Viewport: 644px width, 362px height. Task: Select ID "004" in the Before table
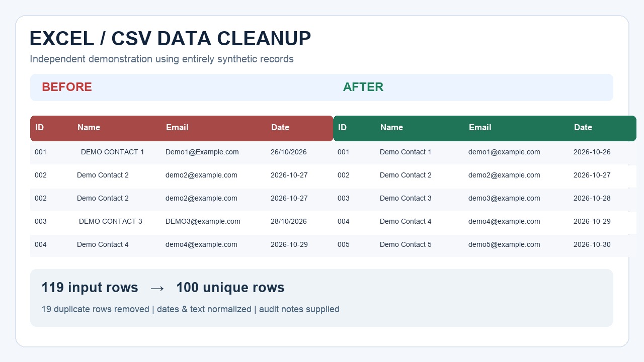click(x=41, y=244)
